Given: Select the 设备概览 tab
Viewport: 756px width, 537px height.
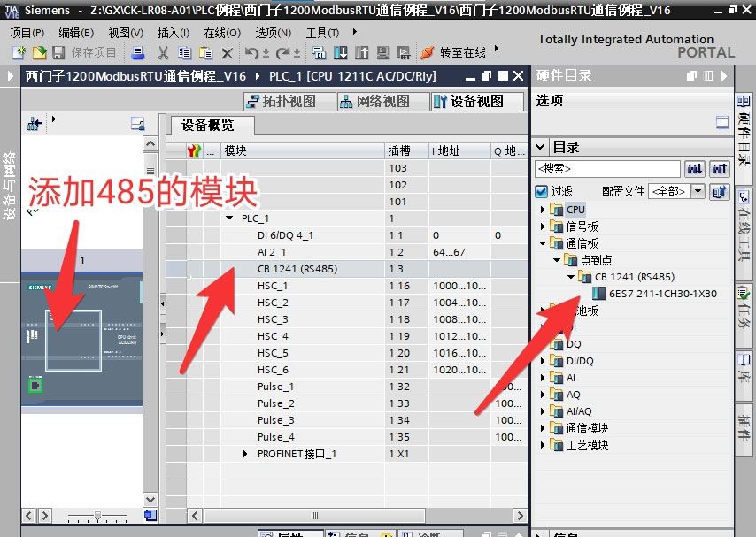Looking at the screenshot, I should point(212,126).
